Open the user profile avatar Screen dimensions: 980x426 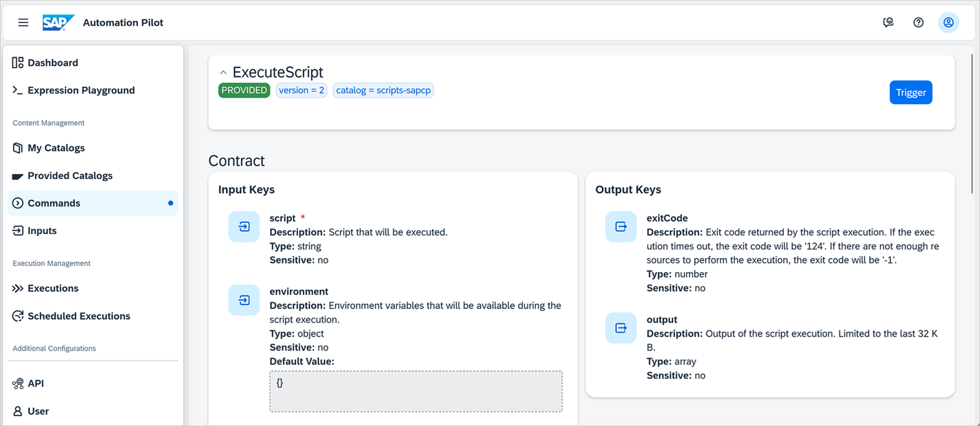click(949, 22)
